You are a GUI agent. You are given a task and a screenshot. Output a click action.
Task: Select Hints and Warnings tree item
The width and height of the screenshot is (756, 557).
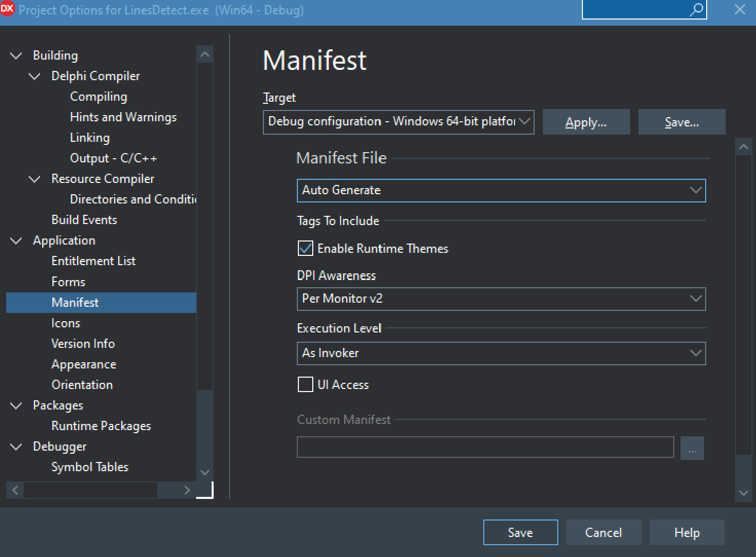pos(123,117)
